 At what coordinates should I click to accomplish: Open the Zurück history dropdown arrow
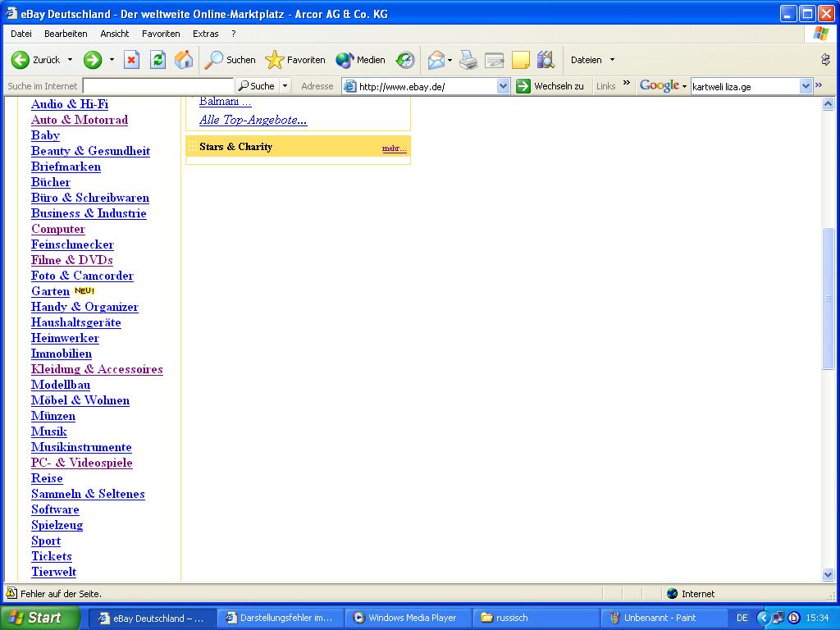70,59
